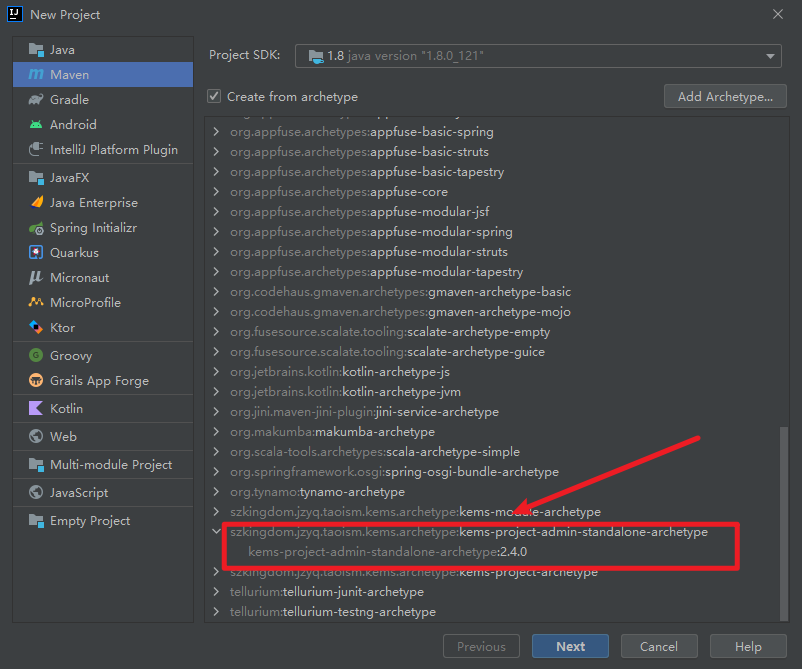Click the Spring Initializr icon
The height and width of the screenshot is (669, 802).
(x=36, y=228)
